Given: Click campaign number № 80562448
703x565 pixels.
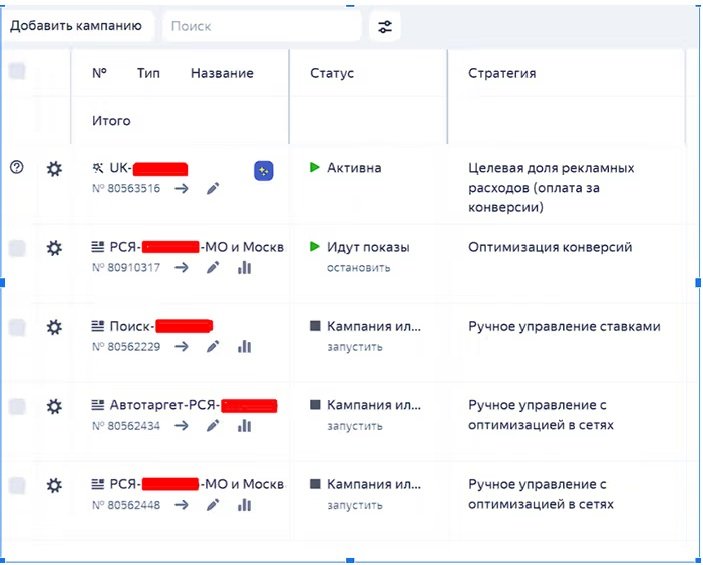Looking at the screenshot, I should [126, 505].
